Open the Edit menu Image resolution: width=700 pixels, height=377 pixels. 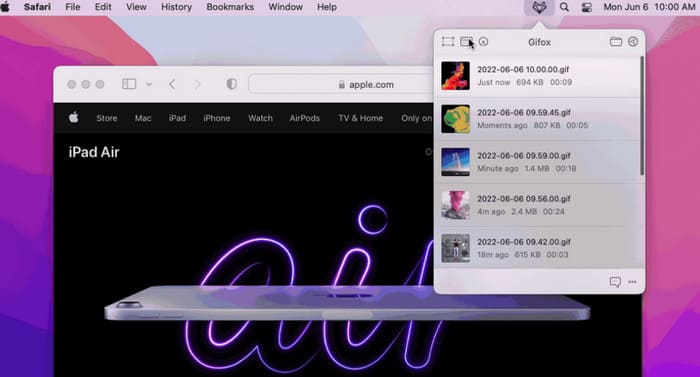coord(103,7)
